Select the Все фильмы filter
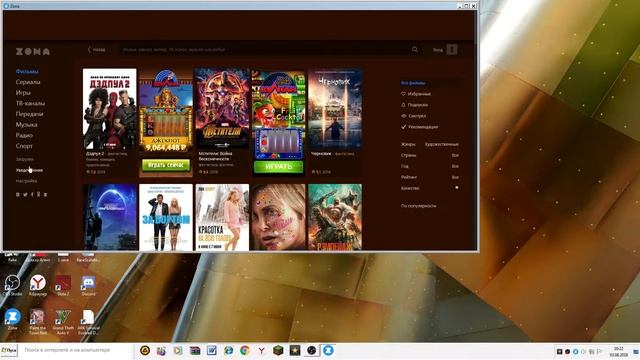This screenshot has height=360, width=640. tap(413, 83)
